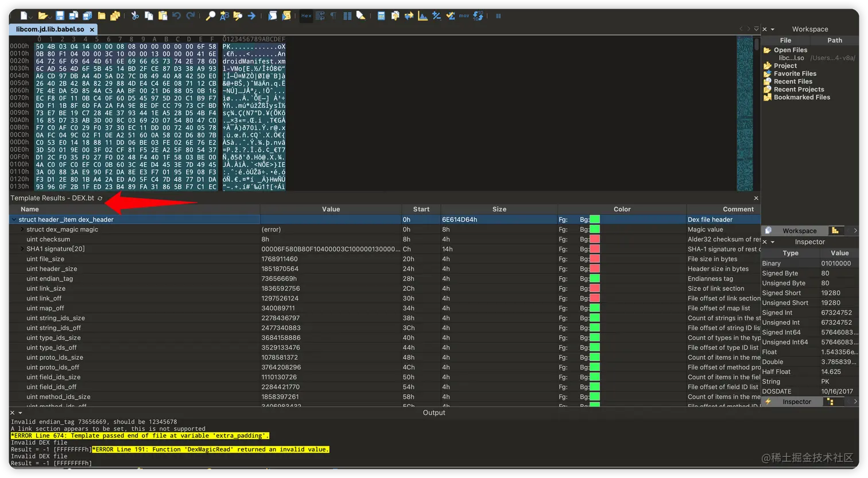Toggle show whitespace pilcrow icon

click(x=333, y=16)
